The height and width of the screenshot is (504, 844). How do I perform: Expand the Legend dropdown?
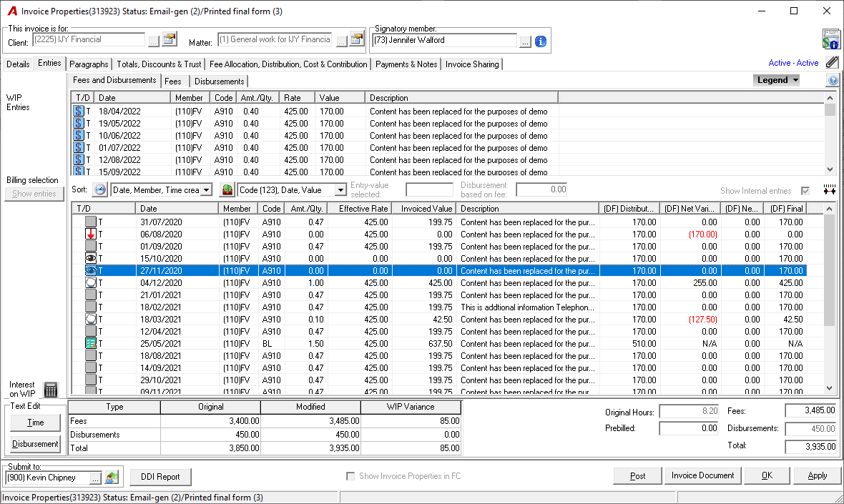[776, 80]
